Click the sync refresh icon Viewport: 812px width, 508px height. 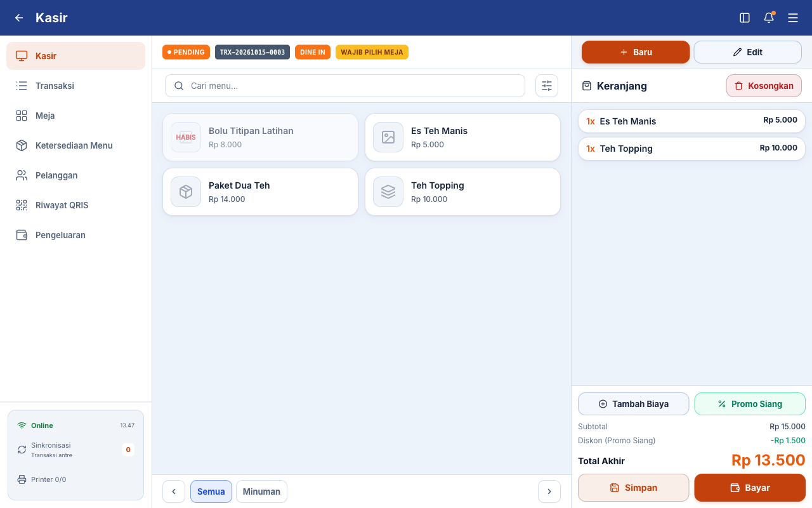click(22, 450)
